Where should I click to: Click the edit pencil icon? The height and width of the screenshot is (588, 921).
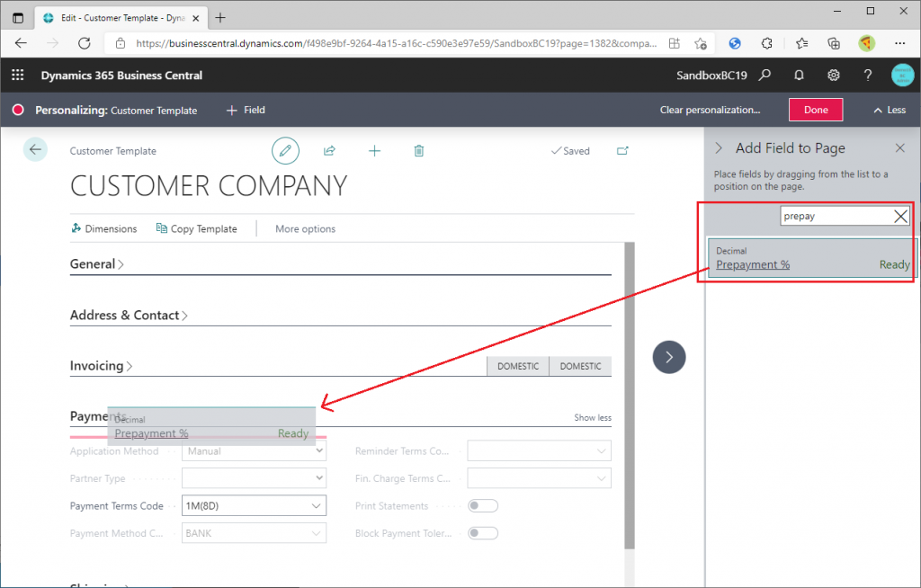[x=285, y=151]
